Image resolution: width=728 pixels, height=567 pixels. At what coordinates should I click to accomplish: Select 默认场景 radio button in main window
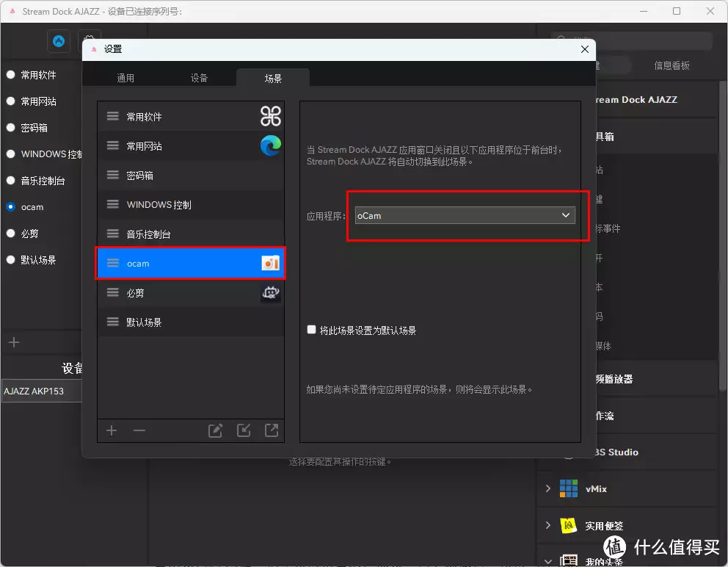tap(11, 260)
